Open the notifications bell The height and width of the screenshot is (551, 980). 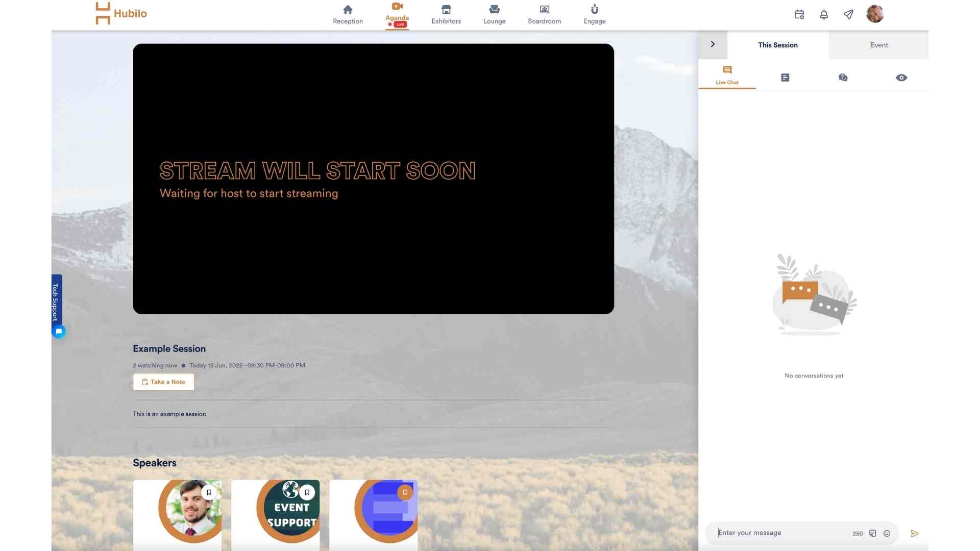[x=824, y=15]
